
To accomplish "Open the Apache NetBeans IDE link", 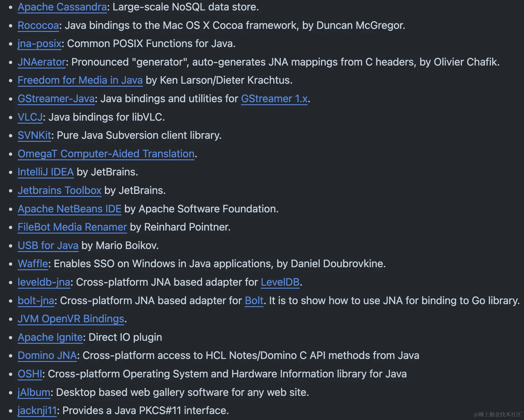I will click(69, 209).
